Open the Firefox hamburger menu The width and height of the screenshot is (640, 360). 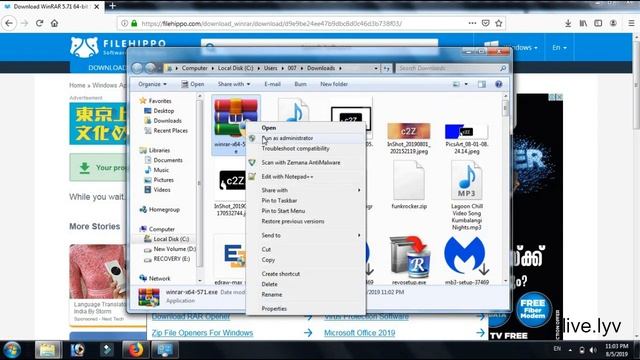[631, 23]
